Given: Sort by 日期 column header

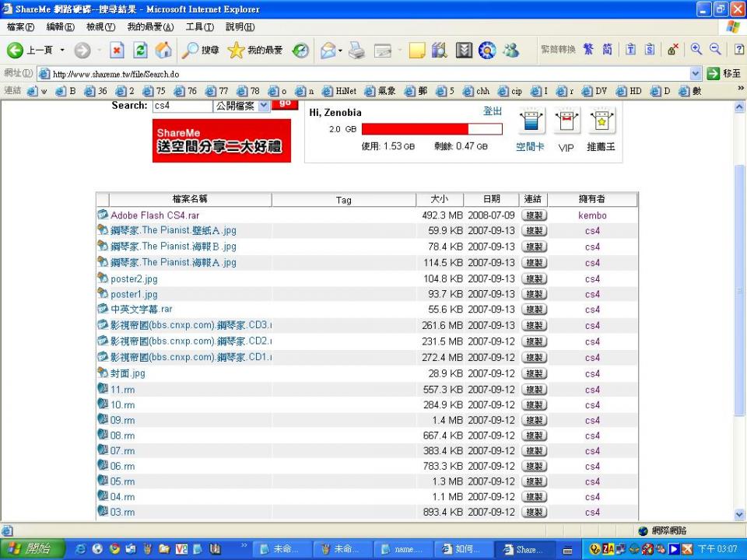Looking at the screenshot, I should click(491, 199).
